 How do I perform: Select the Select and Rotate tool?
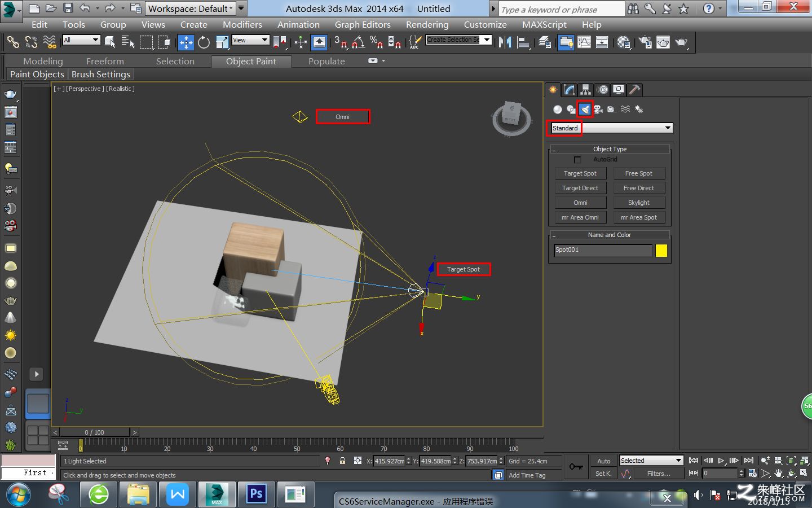[x=204, y=42]
